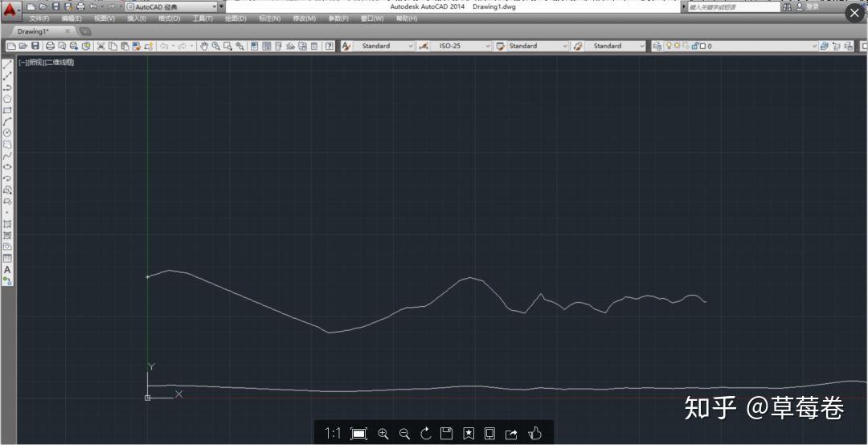The width and height of the screenshot is (868, 445).
Task: Open the AutoCAD application menu button
Action: click(10, 10)
